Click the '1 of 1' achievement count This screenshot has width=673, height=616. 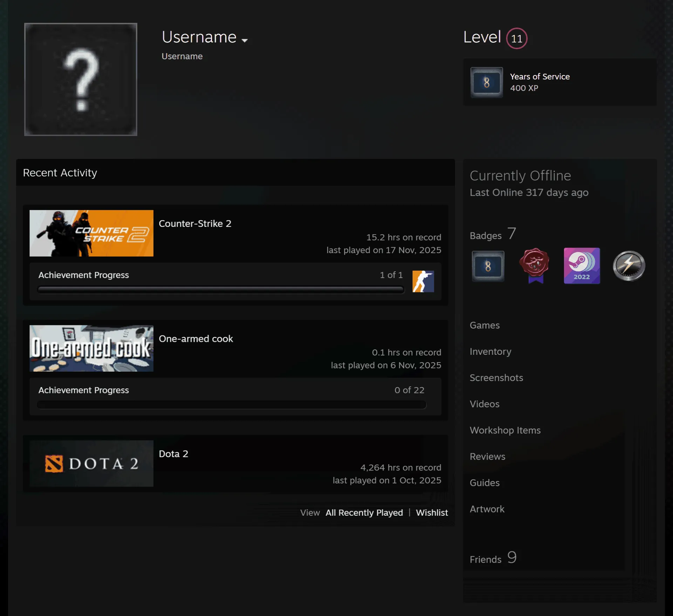pos(391,275)
